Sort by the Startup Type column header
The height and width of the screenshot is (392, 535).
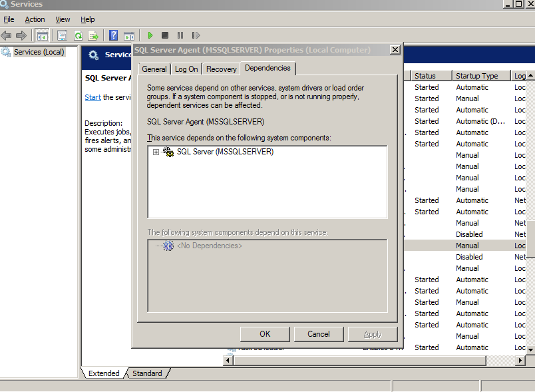click(x=480, y=76)
